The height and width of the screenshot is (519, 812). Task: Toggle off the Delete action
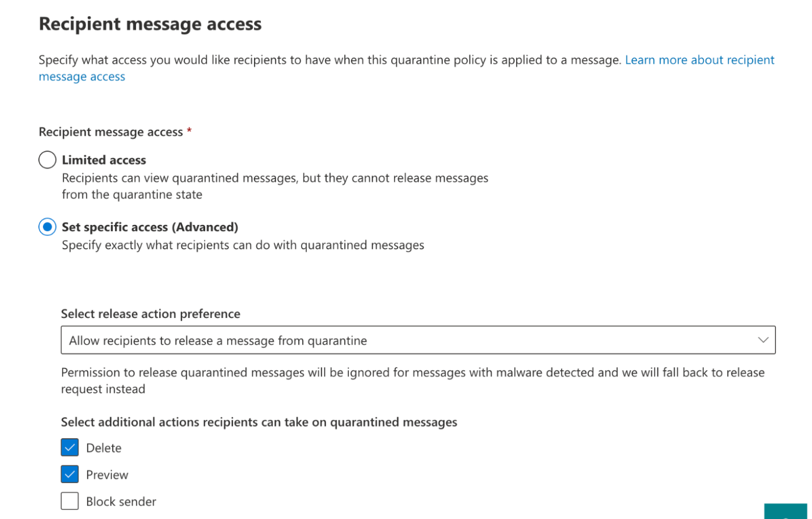[x=70, y=447]
